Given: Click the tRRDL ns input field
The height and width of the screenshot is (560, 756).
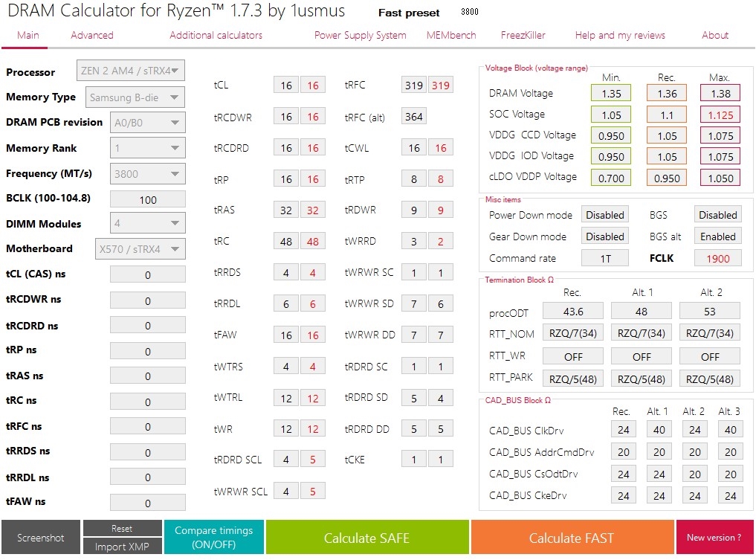Looking at the screenshot, I should 147,477.
